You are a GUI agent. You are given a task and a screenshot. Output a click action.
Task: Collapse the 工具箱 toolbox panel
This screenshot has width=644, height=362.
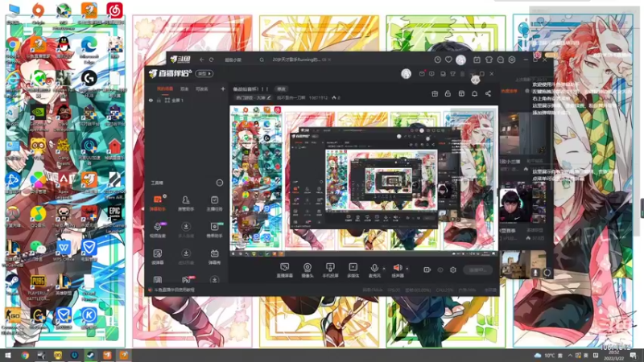(220, 183)
